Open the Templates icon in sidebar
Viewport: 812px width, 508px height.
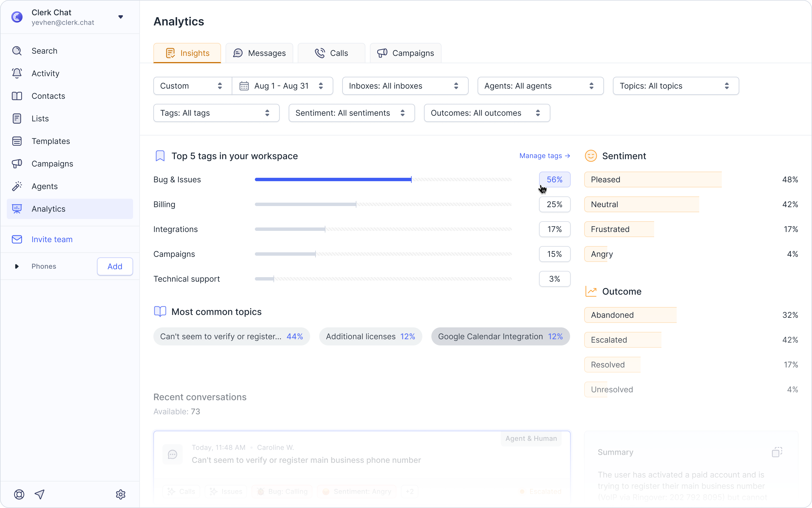[x=17, y=141]
